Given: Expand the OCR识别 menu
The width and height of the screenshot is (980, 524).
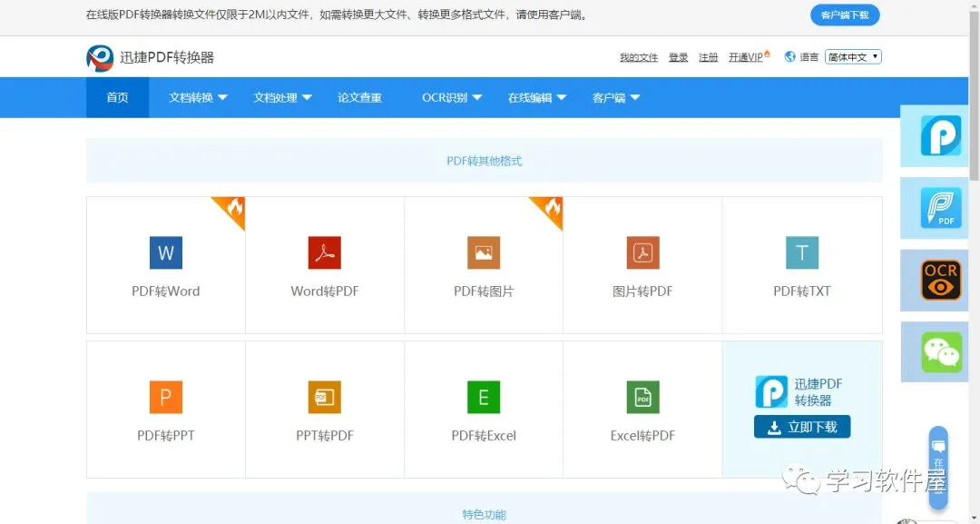Looking at the screenshot, I should pos(452,97).
